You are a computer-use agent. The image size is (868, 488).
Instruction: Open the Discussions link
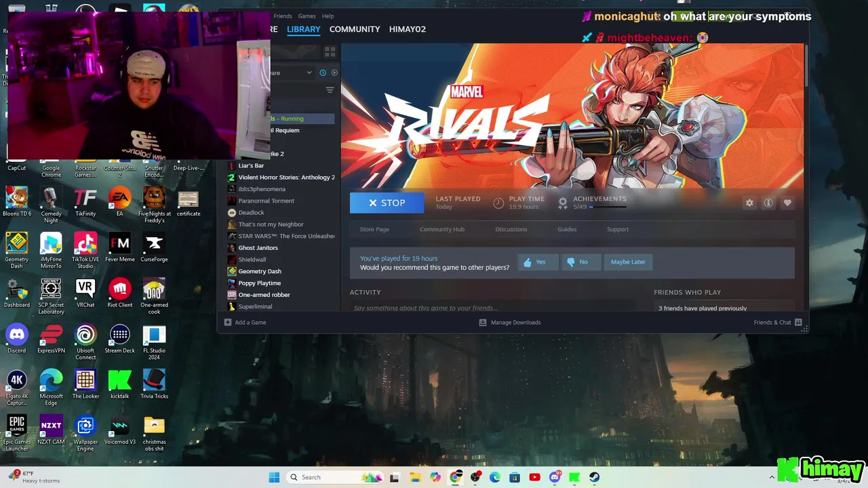tap(511, 229)
